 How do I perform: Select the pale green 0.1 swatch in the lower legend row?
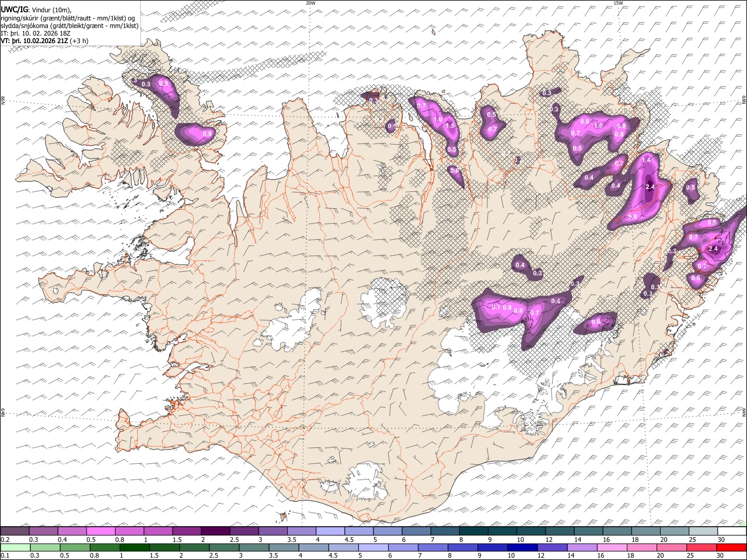[15, 548]
